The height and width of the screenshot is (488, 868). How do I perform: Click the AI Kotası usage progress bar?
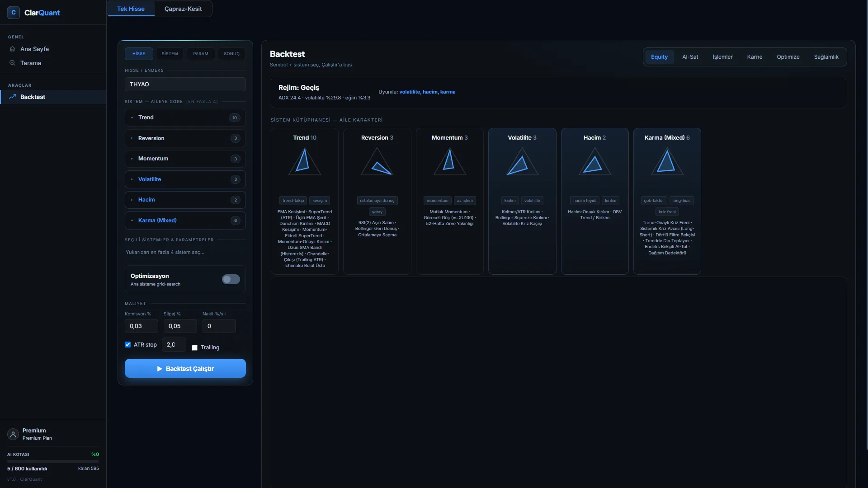53,461
